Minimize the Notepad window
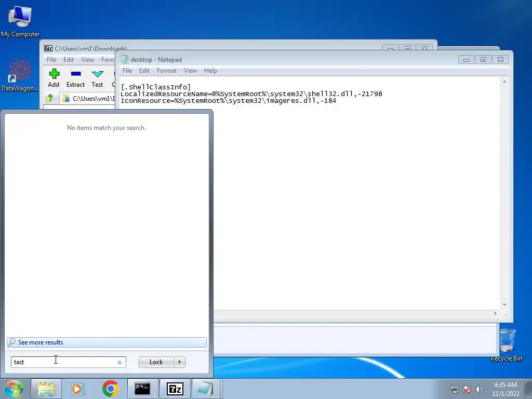Image resolution: width=532 pixels, height=399 pixels. [x=466, y=60]
